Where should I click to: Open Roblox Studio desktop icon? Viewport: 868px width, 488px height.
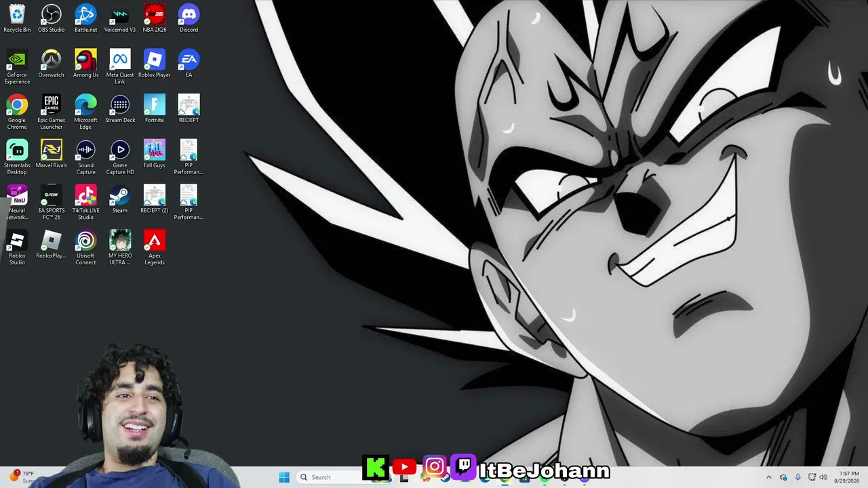click(x=17, y=247)
